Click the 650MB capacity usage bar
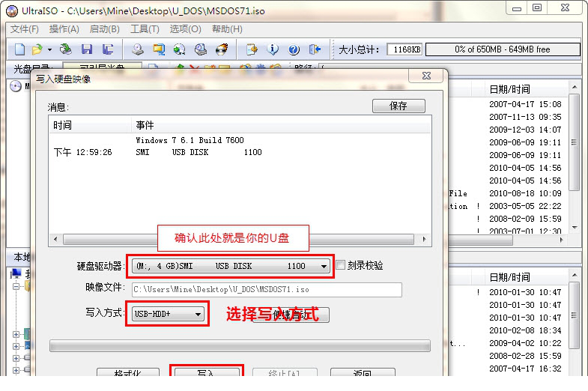The height and width of the screenshot is (391, 588). [x=503, y=49]
